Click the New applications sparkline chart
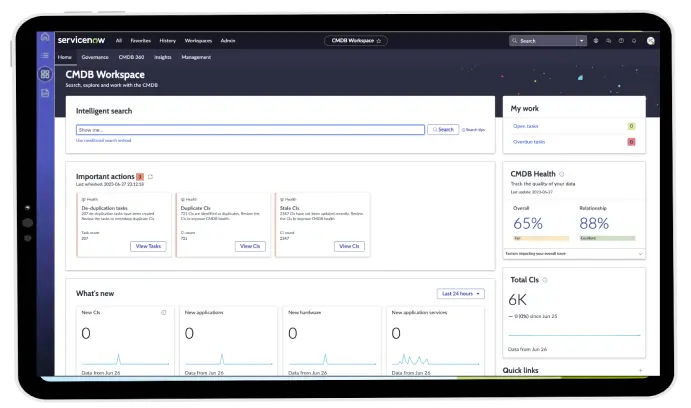Screen dimensions: 691x408 coord(228,360)
